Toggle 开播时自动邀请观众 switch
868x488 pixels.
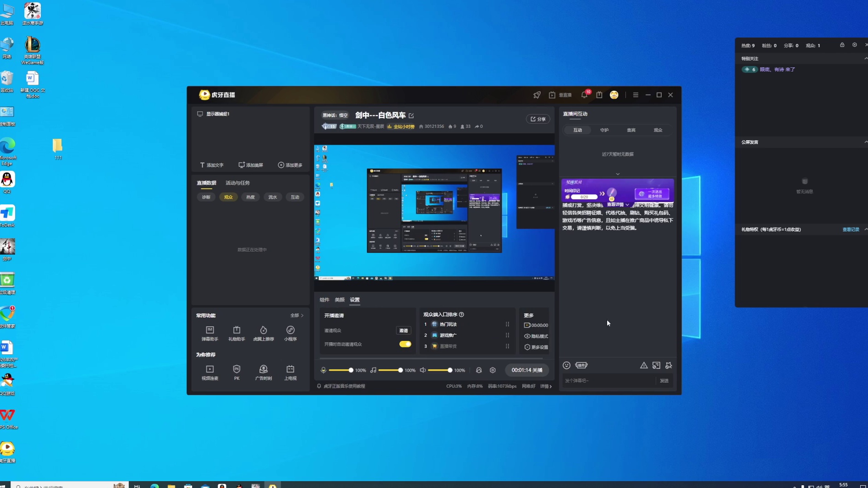point(405,344)
